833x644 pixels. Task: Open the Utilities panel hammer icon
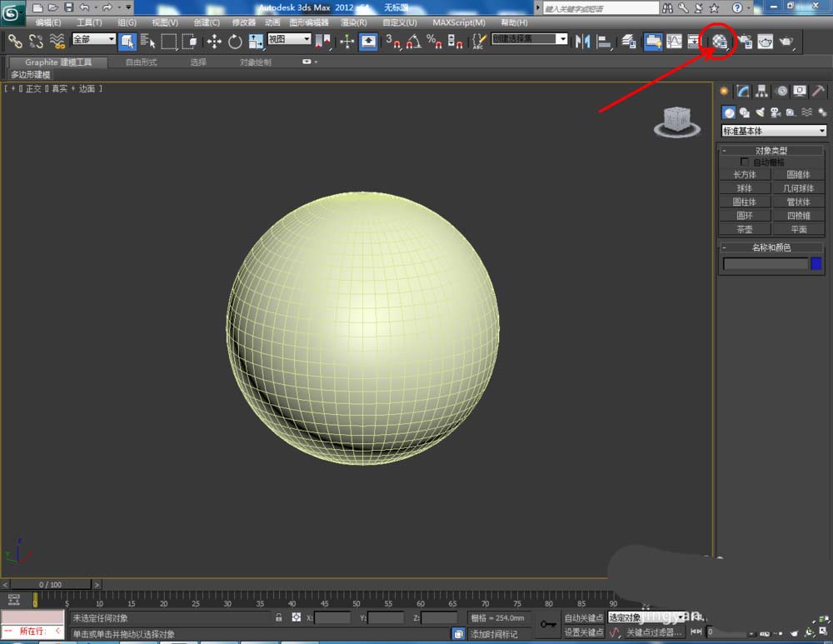point(819,92)
